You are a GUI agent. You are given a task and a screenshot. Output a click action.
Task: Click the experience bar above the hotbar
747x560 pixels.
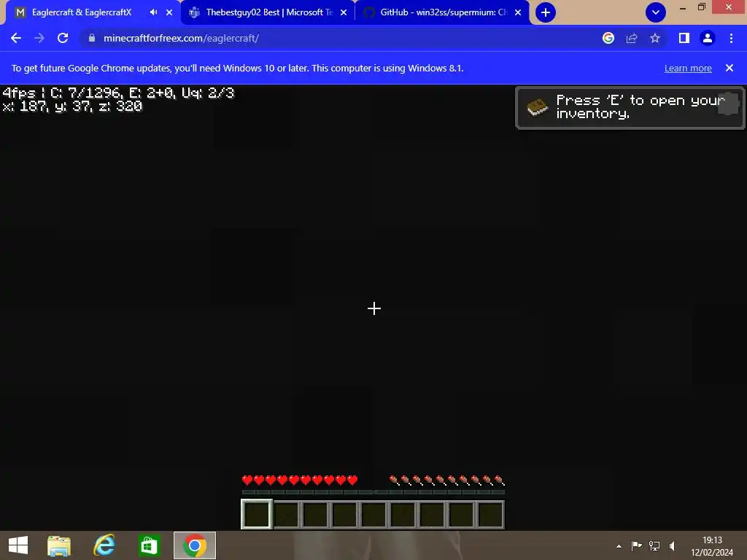coord(373,492)
